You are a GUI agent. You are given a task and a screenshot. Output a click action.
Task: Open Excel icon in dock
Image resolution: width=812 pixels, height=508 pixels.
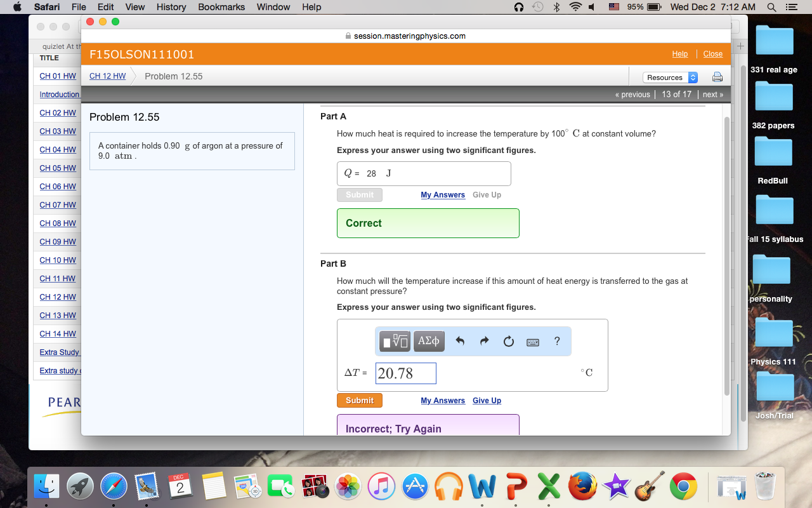549,486
